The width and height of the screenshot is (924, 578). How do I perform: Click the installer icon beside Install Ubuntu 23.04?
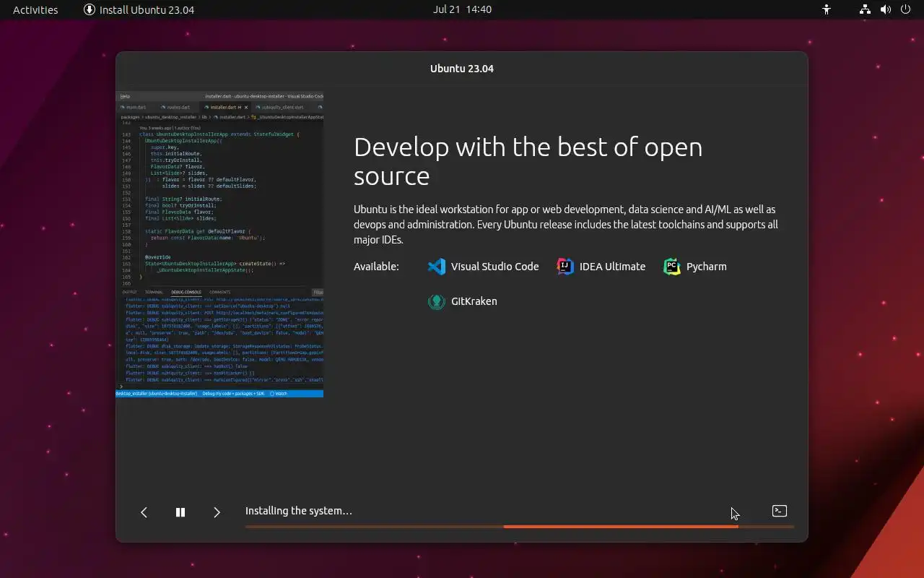[x=90, y=9]
